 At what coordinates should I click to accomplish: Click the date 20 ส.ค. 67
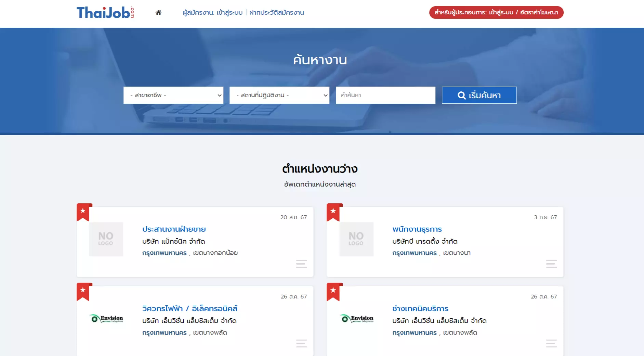(x=294, y=217)
